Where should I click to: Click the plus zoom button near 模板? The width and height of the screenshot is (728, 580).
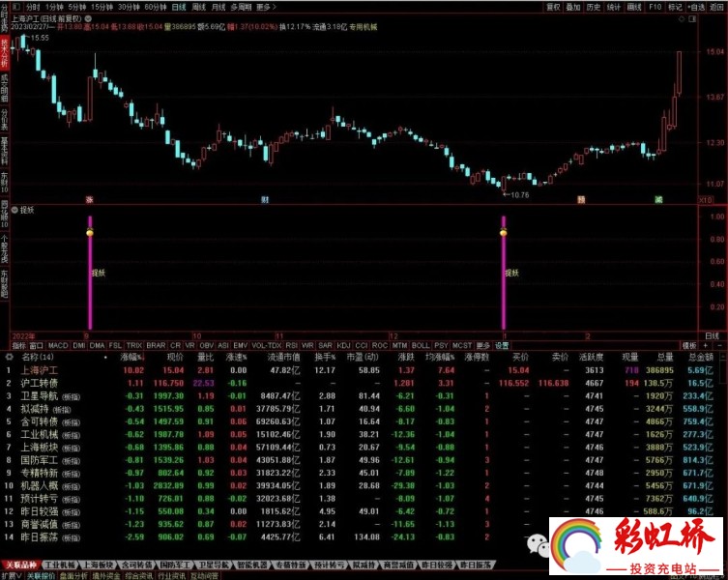click(705, 345)
